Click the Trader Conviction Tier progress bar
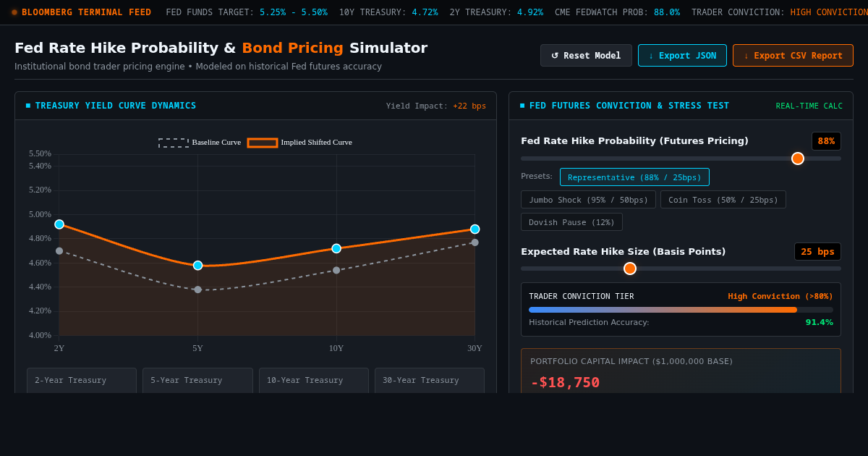Image resolution: width=868 pixels, height=456 pixels. pyautogui.click(x=681, y=310)
